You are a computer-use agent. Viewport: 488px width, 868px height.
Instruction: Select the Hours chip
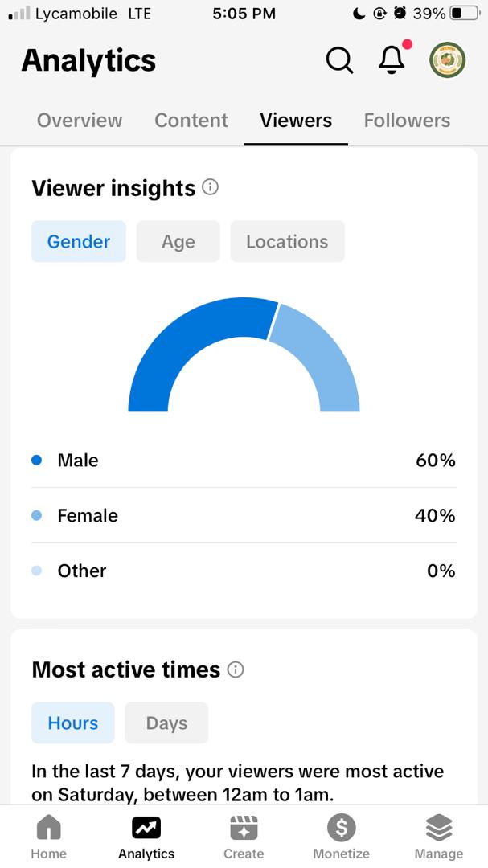pyautogui.click(x=73, y=723)
